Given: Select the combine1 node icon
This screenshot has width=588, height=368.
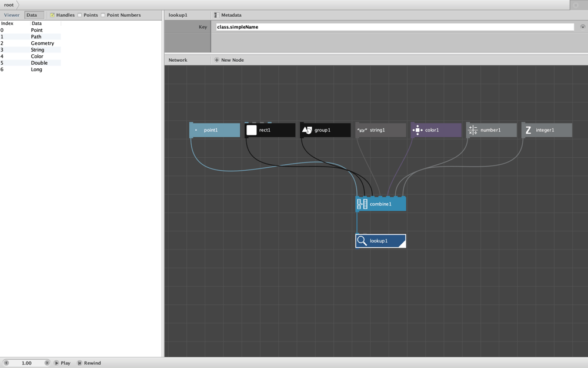Looking at the screenshot, I should click(x=362, y=204).
